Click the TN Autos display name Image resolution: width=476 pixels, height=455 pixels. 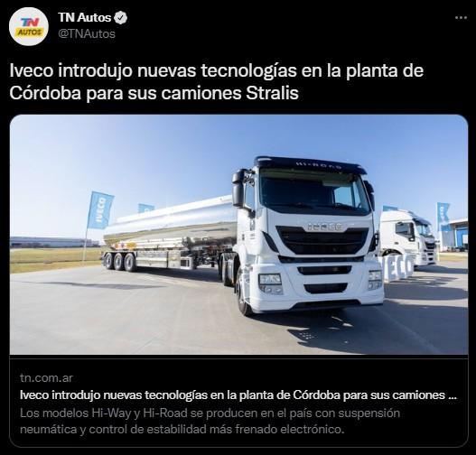coord(85,17)
